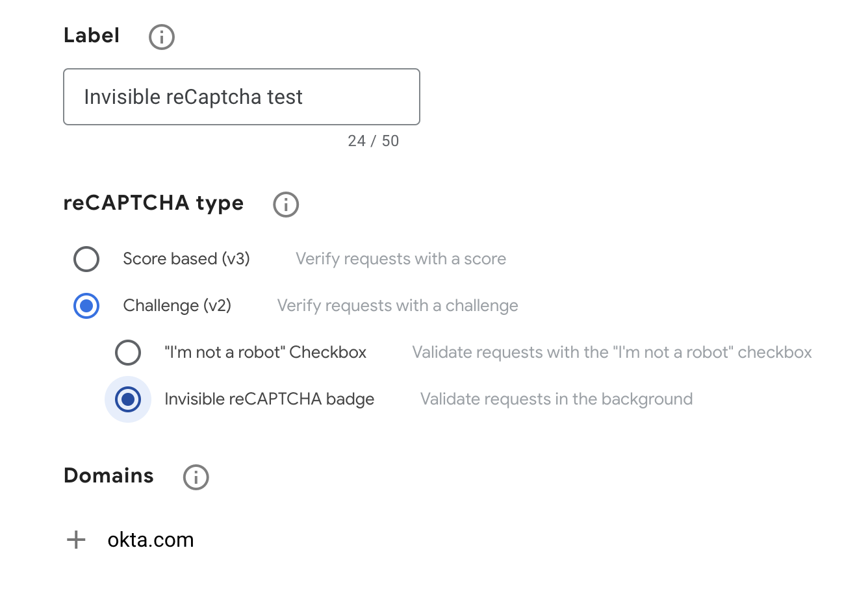Click the okta.com domain entry
The image size is (868, 600).
click(151, 540)
